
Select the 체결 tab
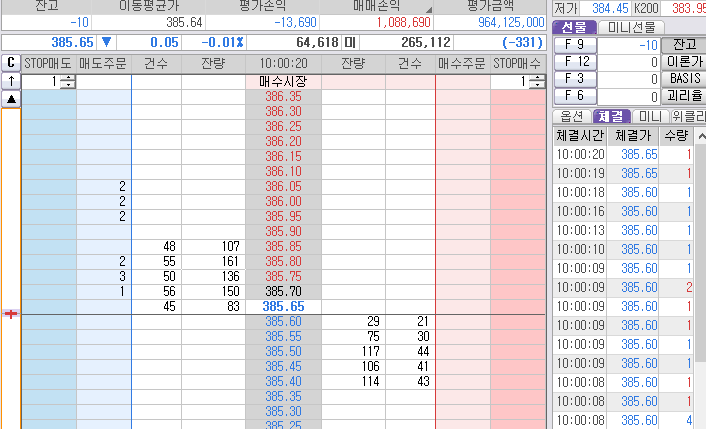point(611,116)
